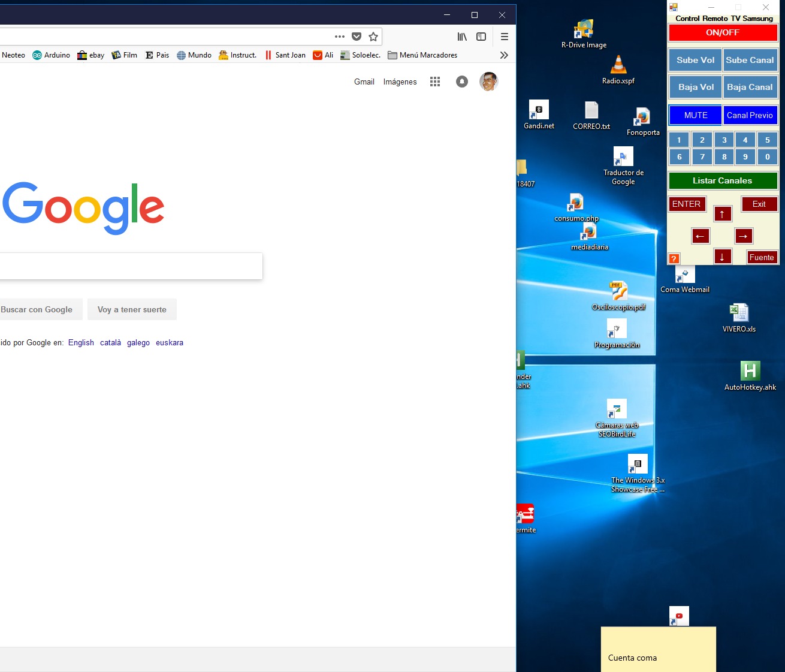The width and height of the screenshot is (785, 672).
Task: Click the Google account profile picture
Action: tap(488, 82)
